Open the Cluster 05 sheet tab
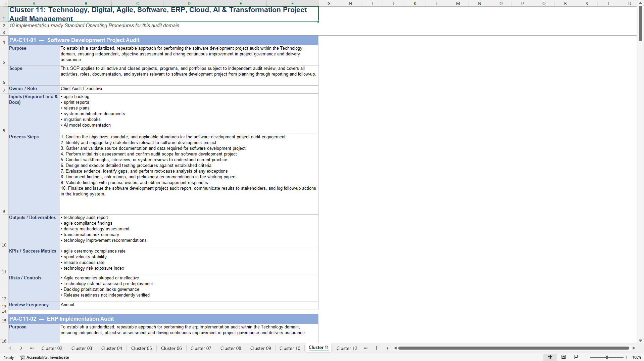This screenshot has width=644, height=361. pos(141,348)
